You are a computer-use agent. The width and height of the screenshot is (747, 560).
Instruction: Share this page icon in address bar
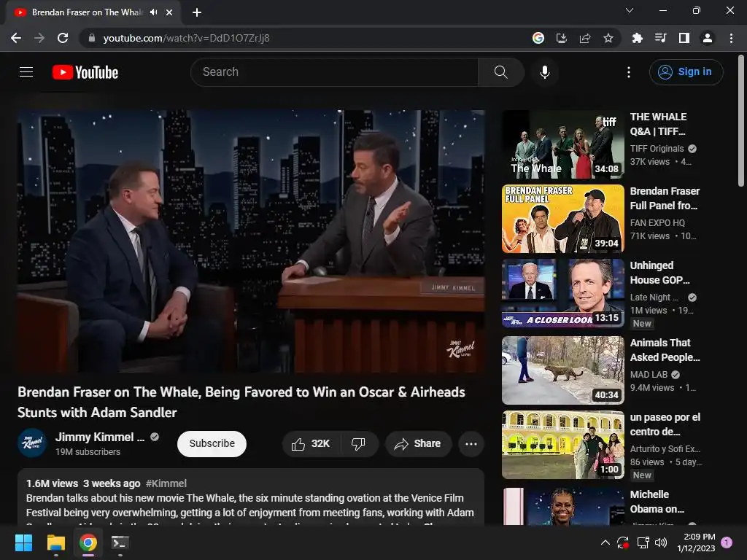pyautogui.click(x=585, y=38)
